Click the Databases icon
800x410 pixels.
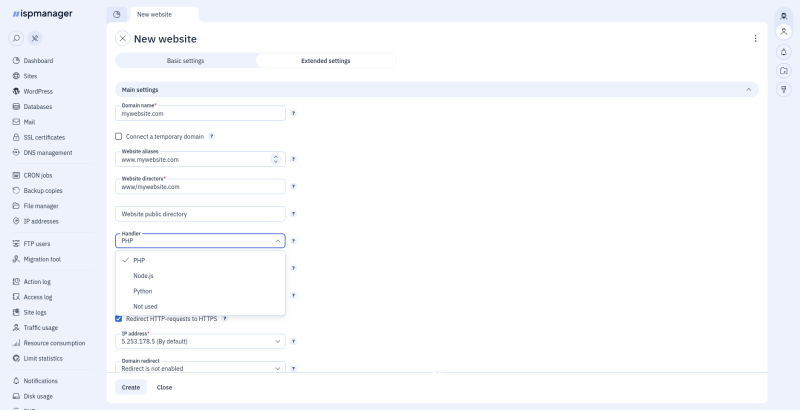(16, 107)
